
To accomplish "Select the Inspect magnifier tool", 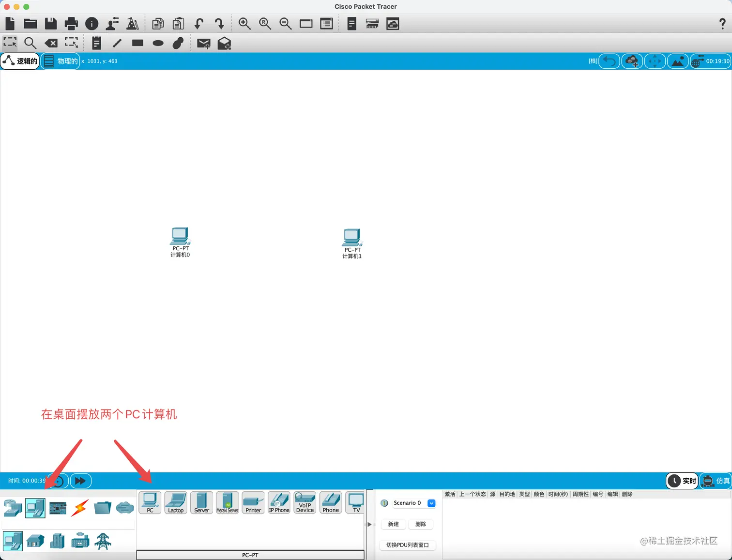I will click(x=30, y=43).
